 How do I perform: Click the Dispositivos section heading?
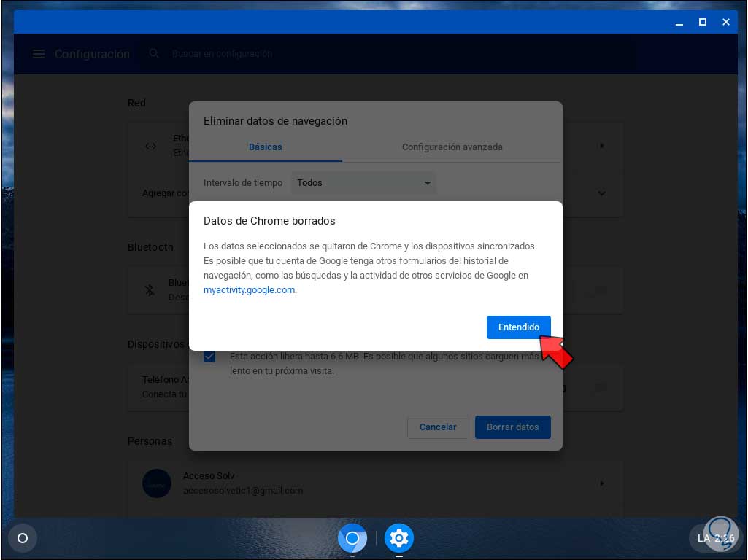click(x=155, y=344)
